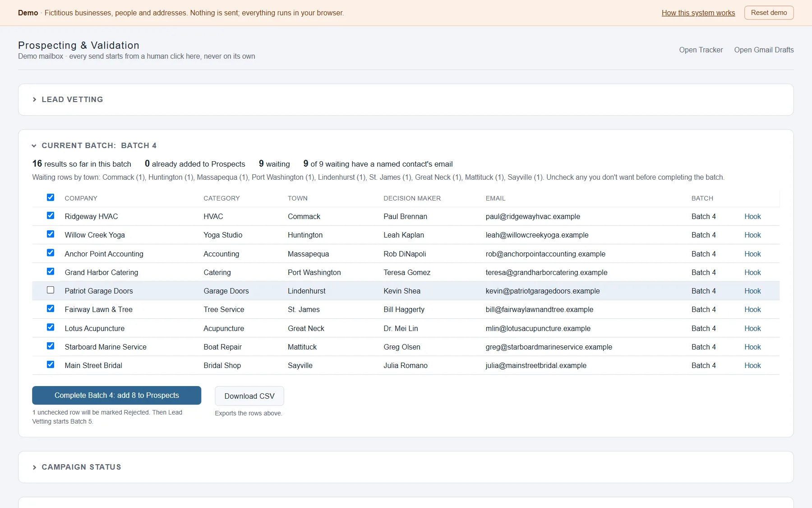
Task: Expand the Lead Vetting section
Action: tap(68, 99)
